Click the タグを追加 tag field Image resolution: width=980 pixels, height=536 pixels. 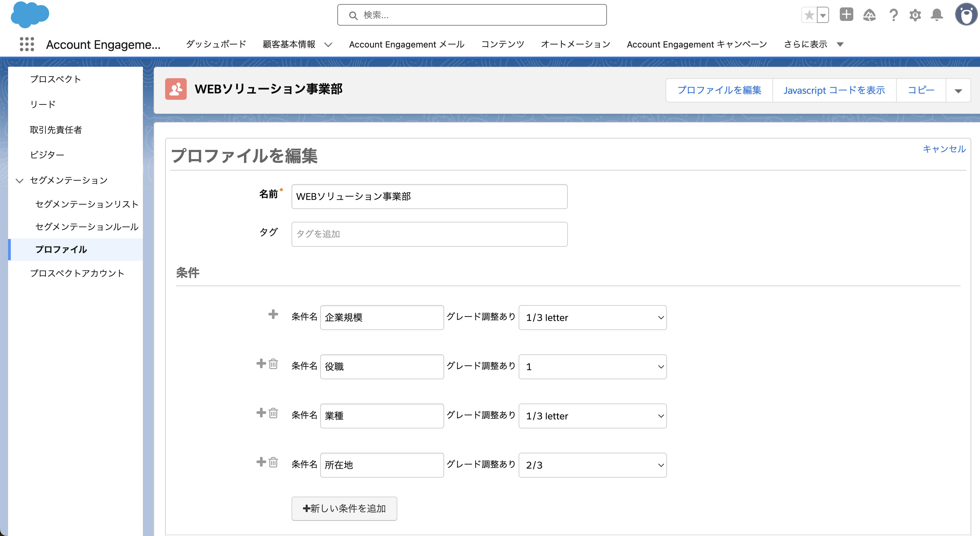[429, 234]
